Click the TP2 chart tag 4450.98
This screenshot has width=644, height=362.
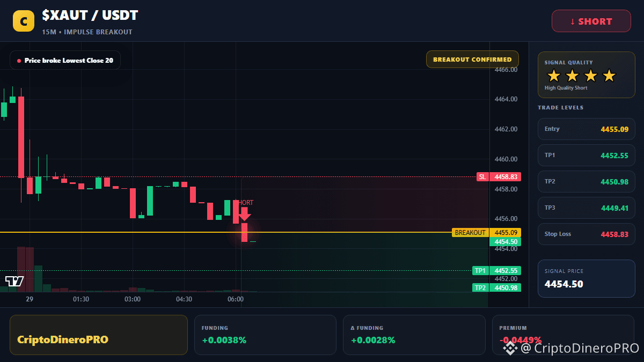click(x=496, y=288)
